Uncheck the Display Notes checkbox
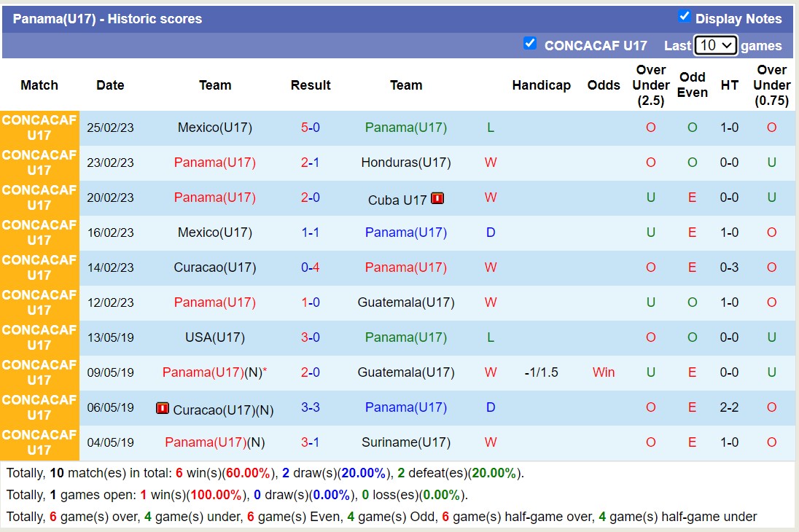 point(684,17)
